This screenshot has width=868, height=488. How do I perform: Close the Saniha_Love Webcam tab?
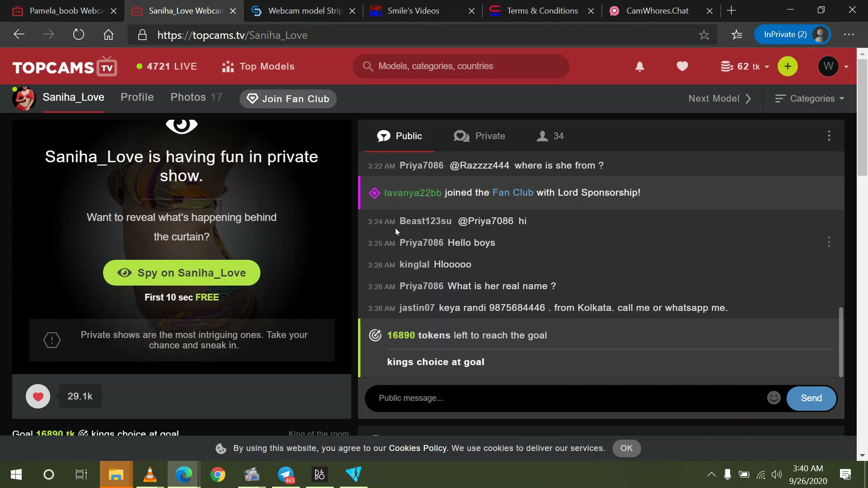click(x=233, y=11)
